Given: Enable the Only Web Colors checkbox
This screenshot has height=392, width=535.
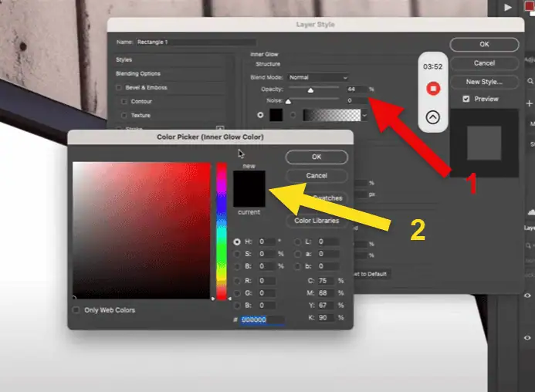Looking at the screenshot, I should coord(76,310).
